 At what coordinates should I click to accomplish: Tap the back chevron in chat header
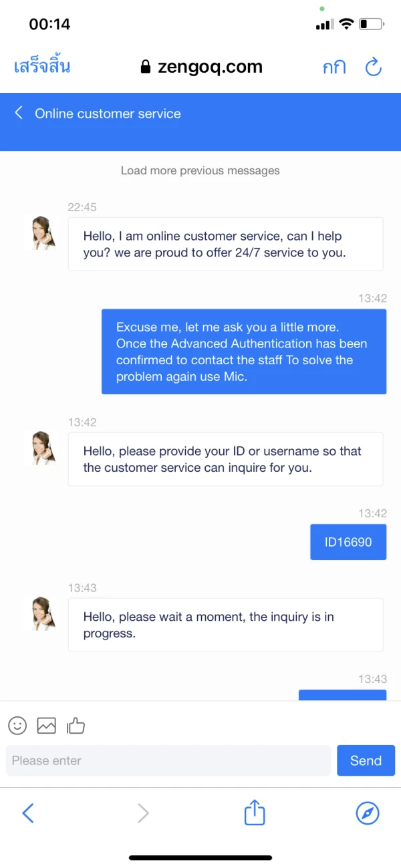point(19,113)
